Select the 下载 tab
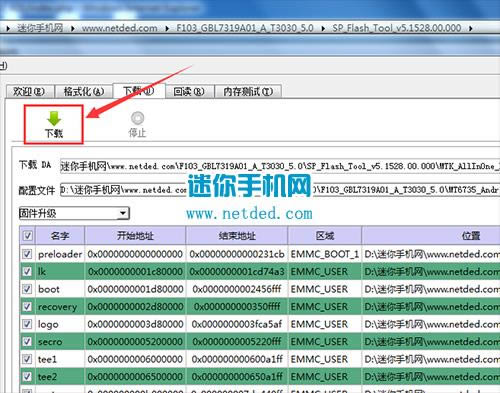This screenshot has width=500, height=393. click(x=139, y=91)
